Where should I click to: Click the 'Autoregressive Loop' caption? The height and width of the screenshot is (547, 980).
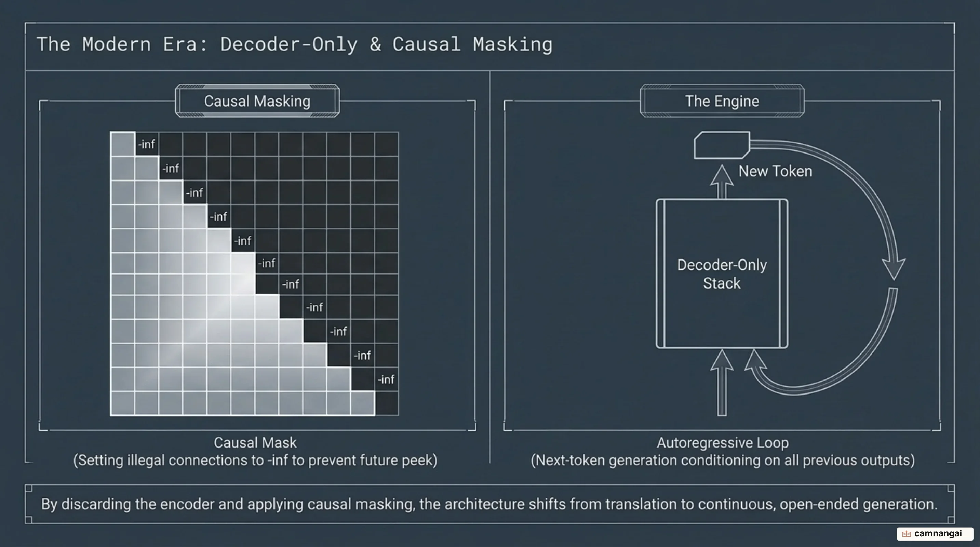(723, 442)
